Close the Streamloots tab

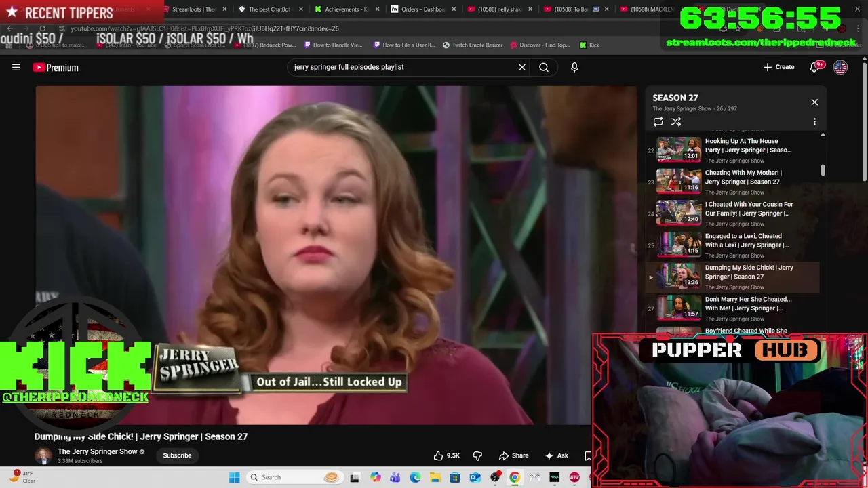pos(224,9)
